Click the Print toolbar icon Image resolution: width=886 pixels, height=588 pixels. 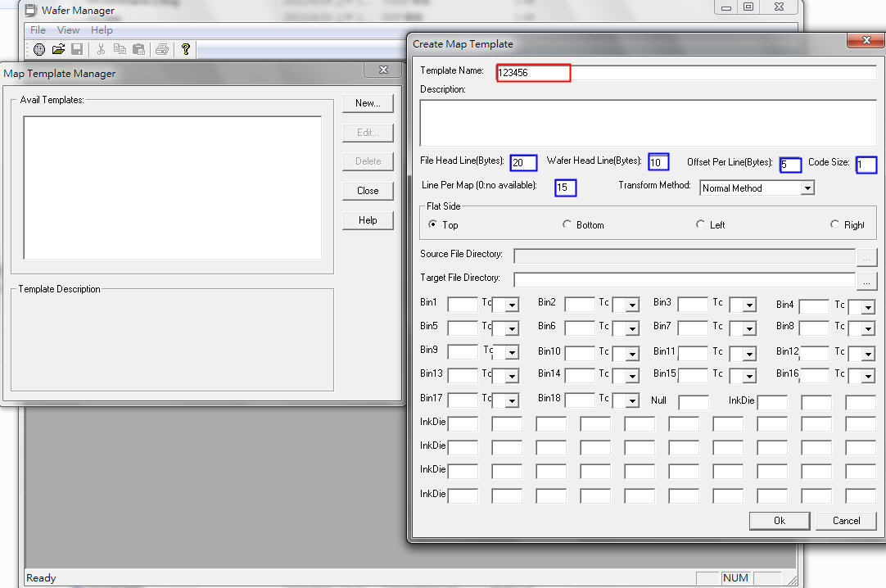pos(162,49)
